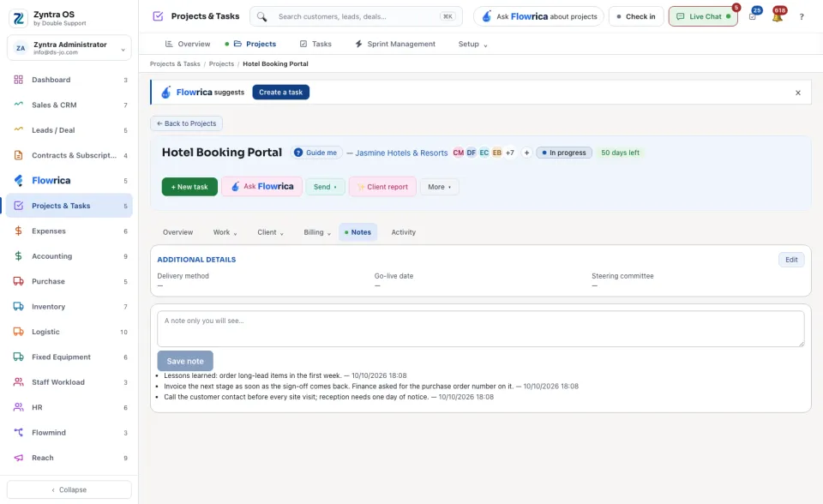Click the CM member avatar
This screenshot has width=823, height=504.
click(x=458, y=153)
